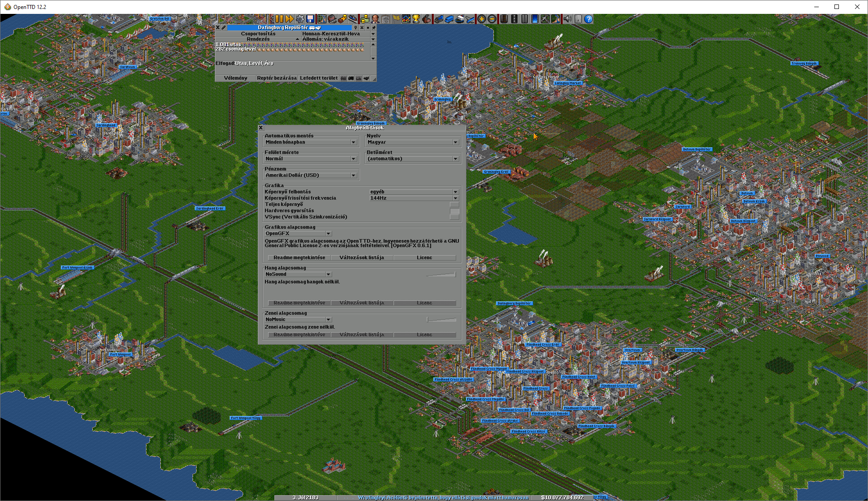The height and width of the screenshot is (501, 868).
Task: Open the airport construction tool
Action: coord(545,19)
